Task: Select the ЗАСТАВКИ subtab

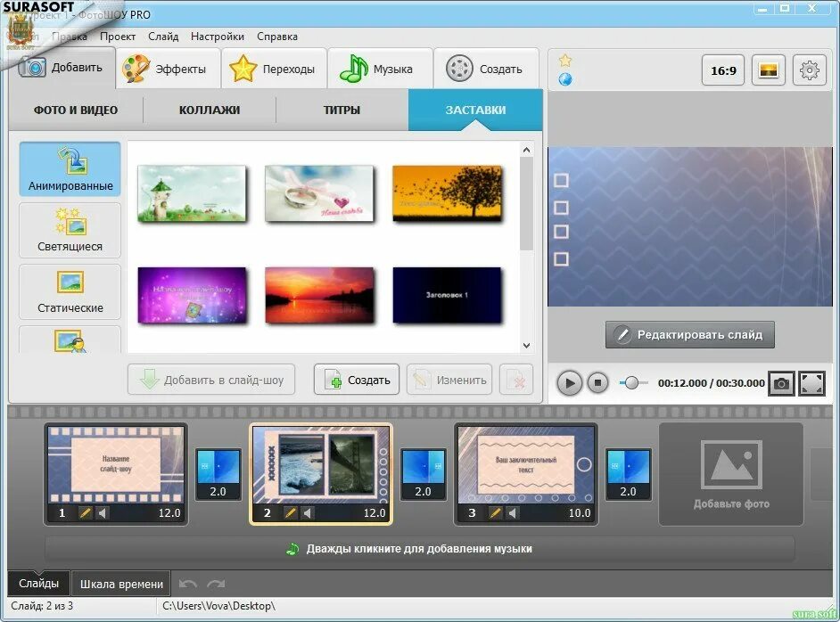Action: tap(475, 110)
